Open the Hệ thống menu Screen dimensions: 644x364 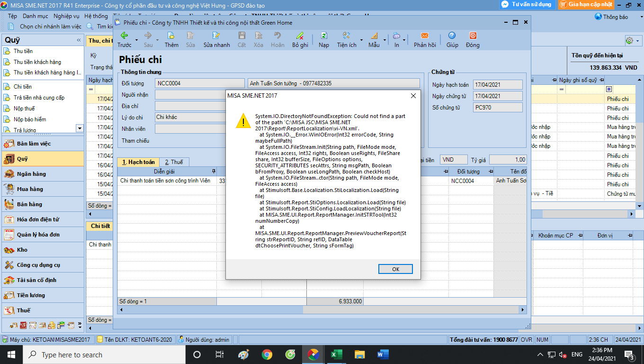click(x=96, y=16)
